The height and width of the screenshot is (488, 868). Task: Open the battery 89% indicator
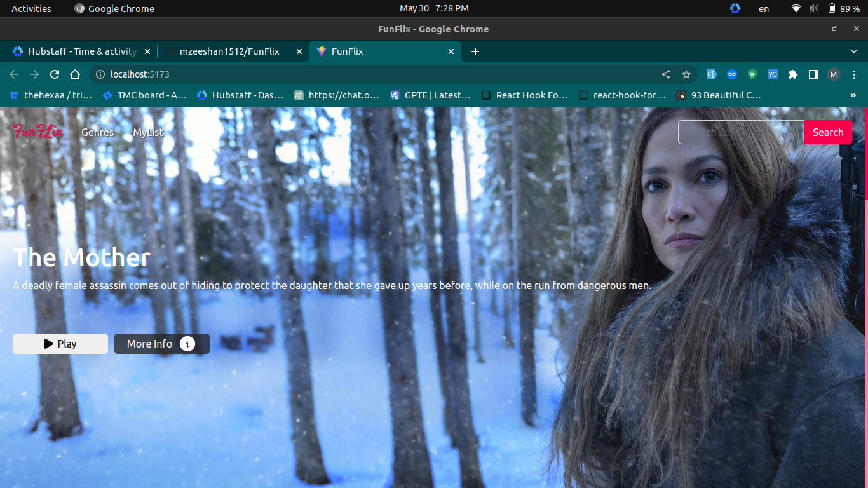[843, 8]
